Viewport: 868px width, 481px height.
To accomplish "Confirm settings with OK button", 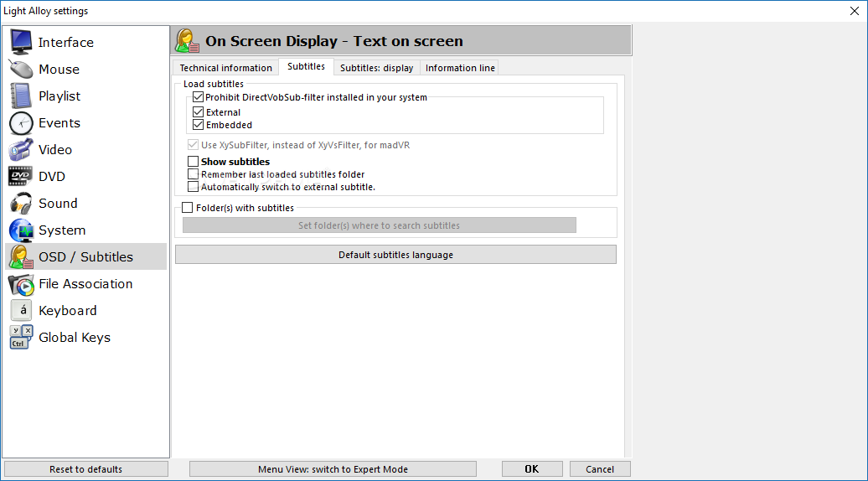I will click(532, 468).
